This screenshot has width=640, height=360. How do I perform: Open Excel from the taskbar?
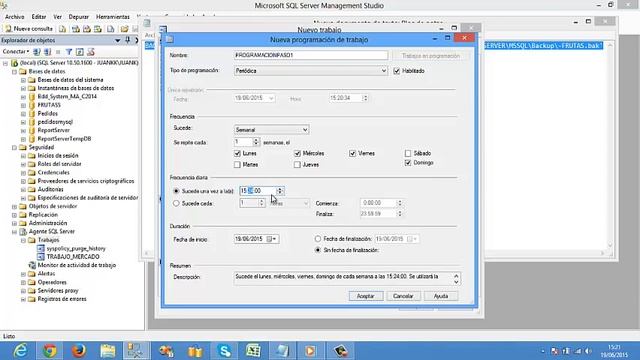point(253,351)
